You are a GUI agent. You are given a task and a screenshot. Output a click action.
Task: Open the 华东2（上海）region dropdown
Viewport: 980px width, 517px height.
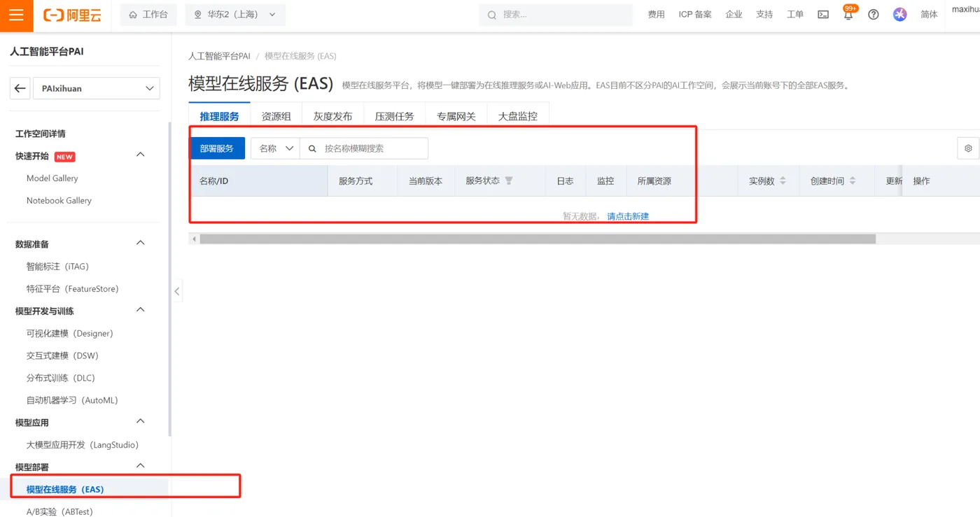pyautogui.click(x=235, y=15)
